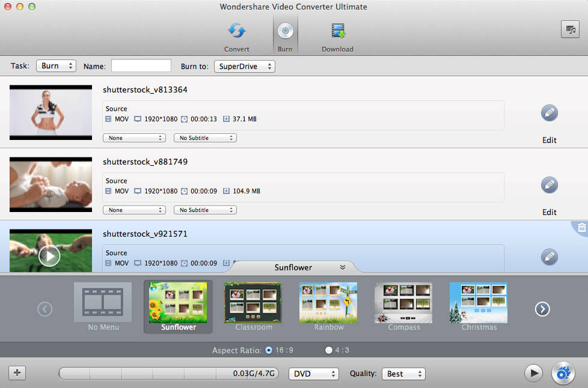Click the Convert icon in toolbar
This screenshot has height=388, width=588.
[236, 32]
